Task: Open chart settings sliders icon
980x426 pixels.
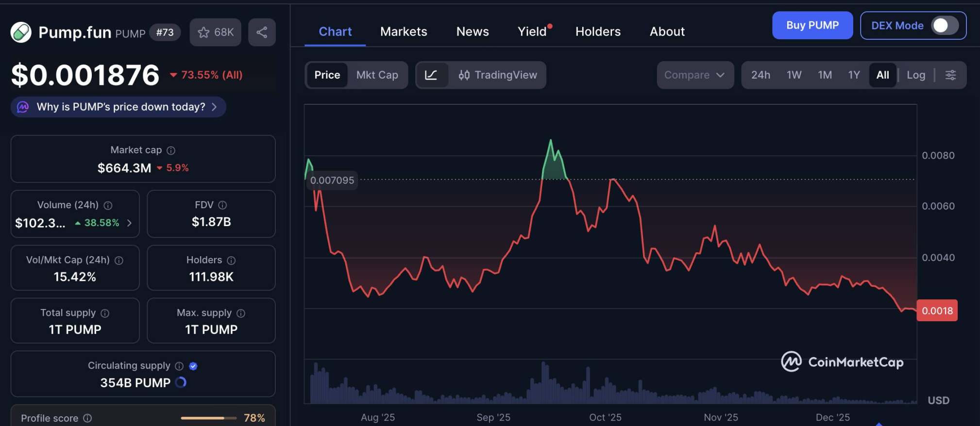Action: coord(950,75)
